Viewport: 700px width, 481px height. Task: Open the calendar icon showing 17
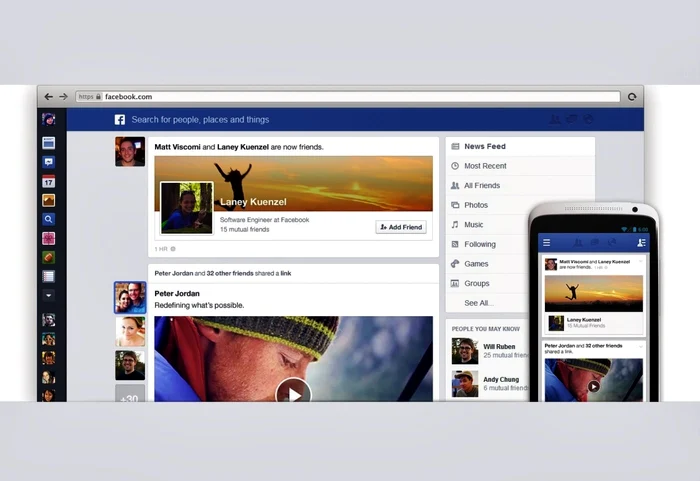click(49, 181)
